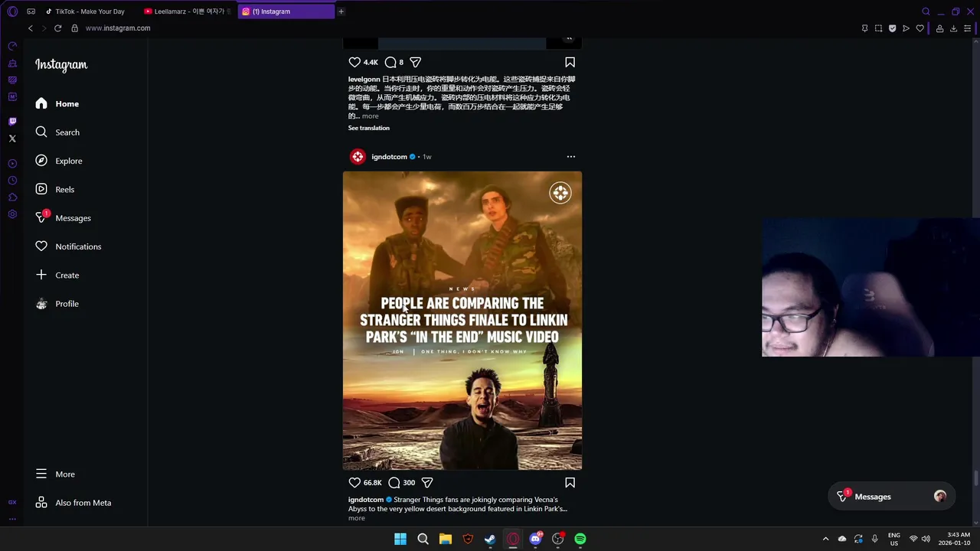This screenshot has width=980, height=551.
Task: Select the (1) Instagram tab
Action: [286, 11]
